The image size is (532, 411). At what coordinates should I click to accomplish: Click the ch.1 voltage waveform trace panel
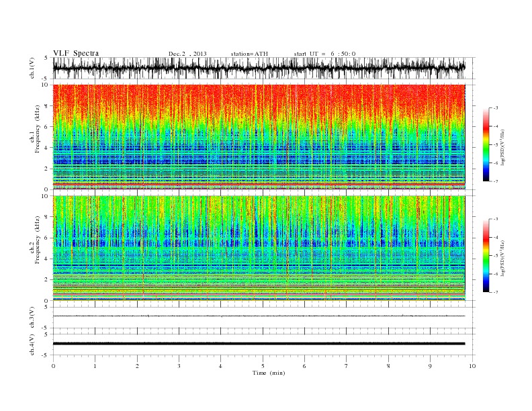(264, 68)
